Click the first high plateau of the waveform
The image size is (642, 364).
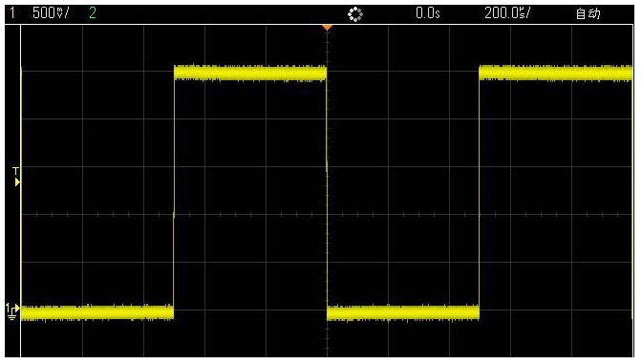coord(250,73)
